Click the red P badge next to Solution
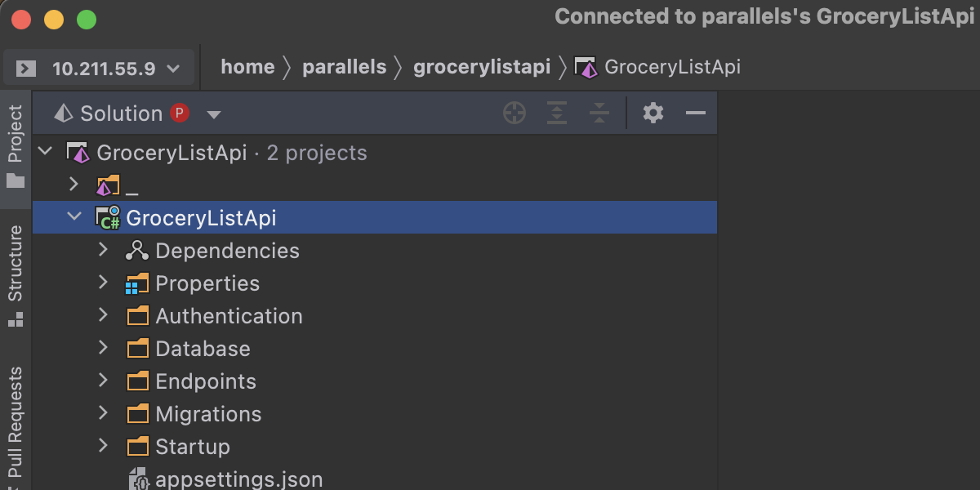 (x=180, y=114)
